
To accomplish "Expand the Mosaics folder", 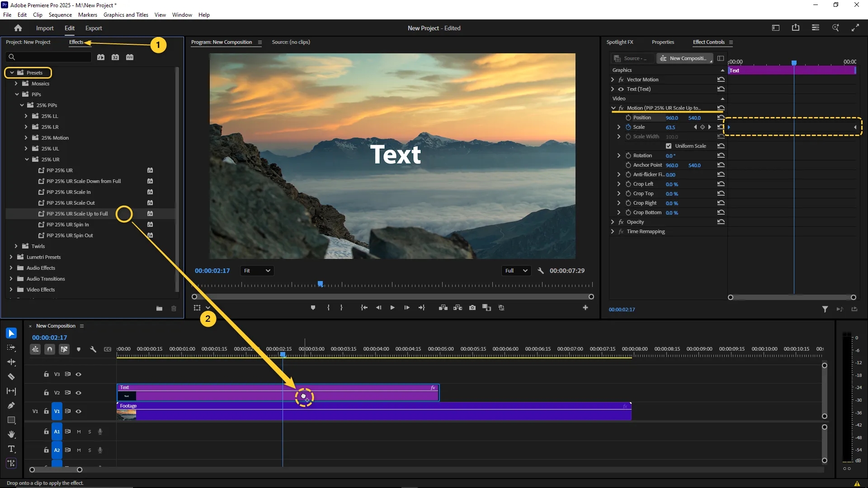I will [16, 84].
